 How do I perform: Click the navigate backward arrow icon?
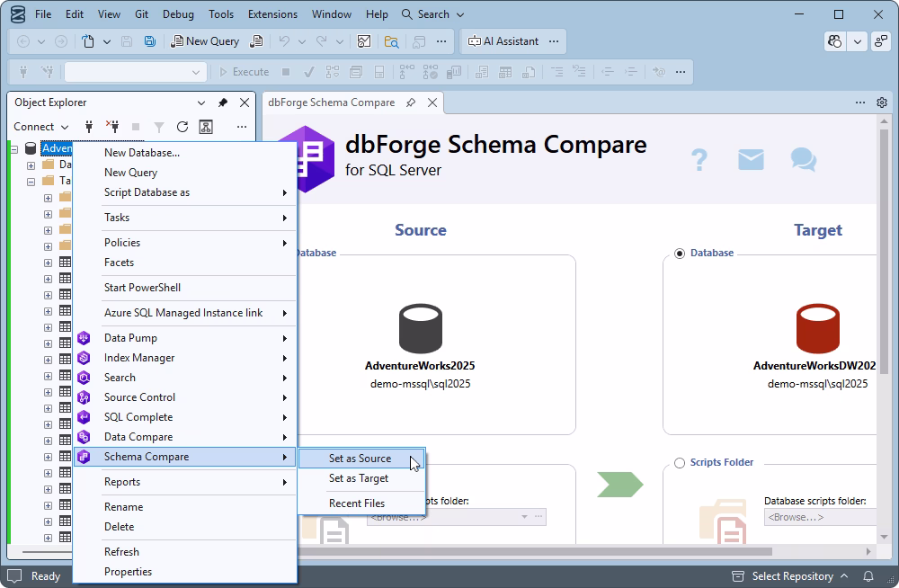[23, 41]
